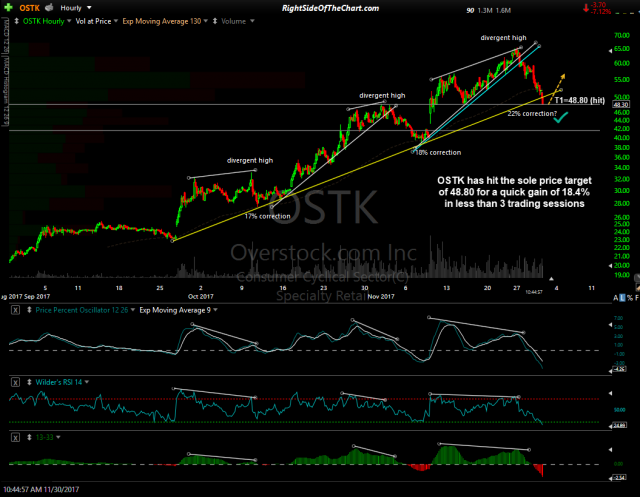Image resolution: width=640 pixels, height=497 pixels.
Task: Expand the OSTK Hourly study dropdown
Action: [x=69, y=21]
